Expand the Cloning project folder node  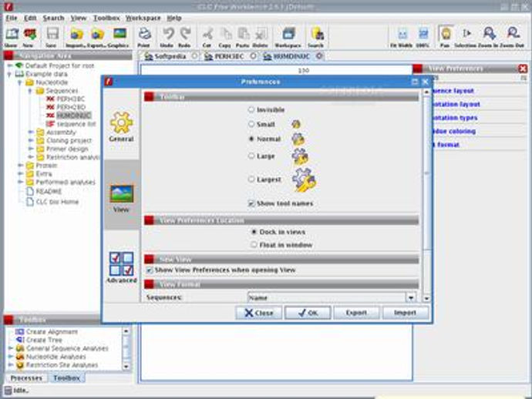click(31, 140)
